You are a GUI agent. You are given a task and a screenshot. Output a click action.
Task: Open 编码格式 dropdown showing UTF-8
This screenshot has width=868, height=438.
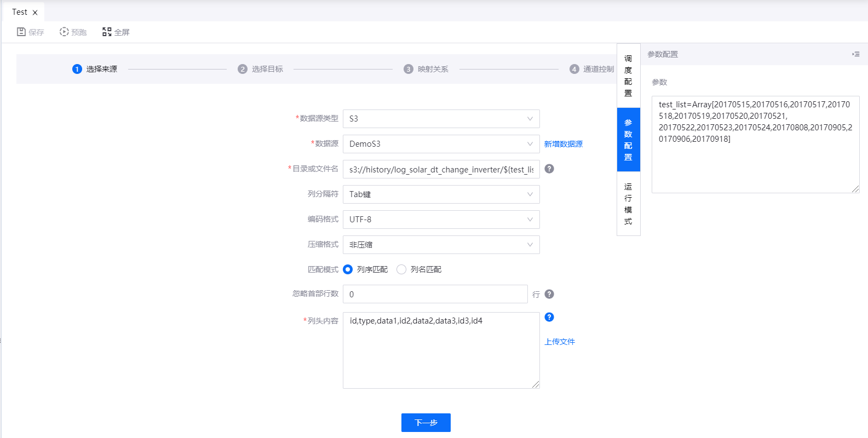coord(441,220)
